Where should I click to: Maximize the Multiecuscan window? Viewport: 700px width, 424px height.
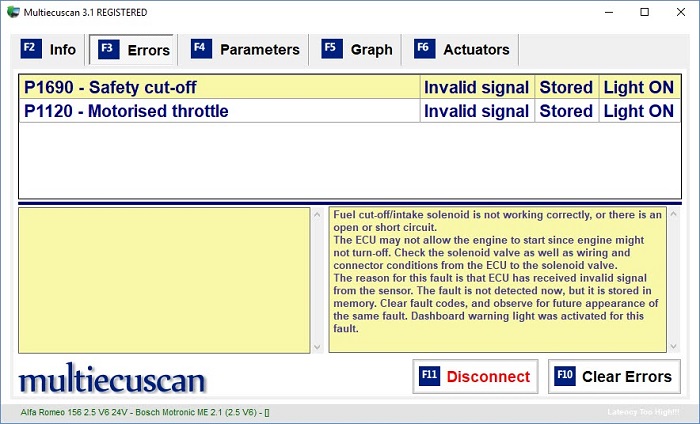645,12
